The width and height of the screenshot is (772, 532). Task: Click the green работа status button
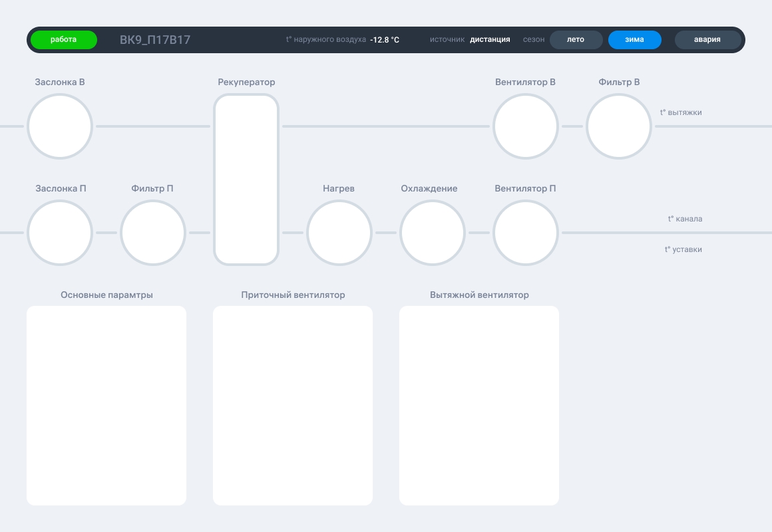tap(63, 40)
